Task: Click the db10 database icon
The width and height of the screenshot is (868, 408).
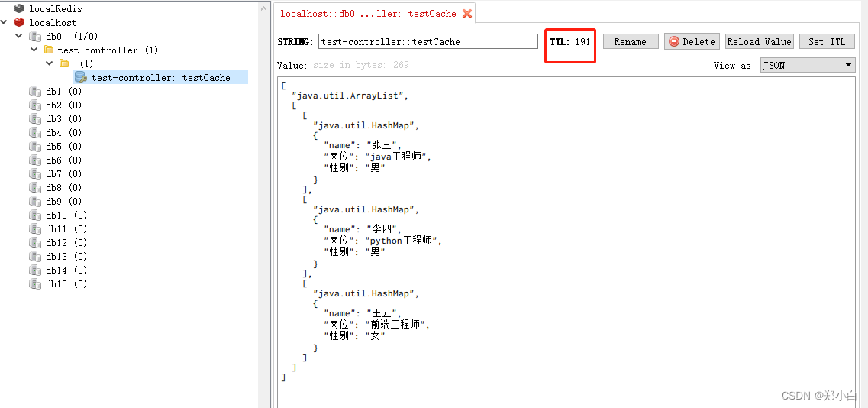Action: pyautogui.click(x=35, y=215)
